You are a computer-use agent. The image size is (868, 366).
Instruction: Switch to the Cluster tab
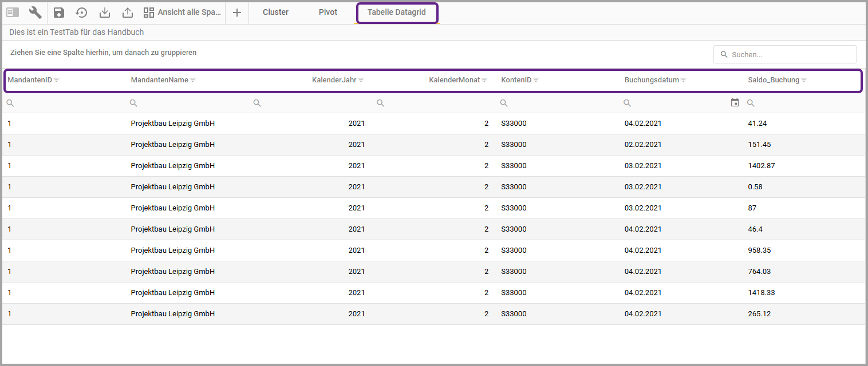275,12
